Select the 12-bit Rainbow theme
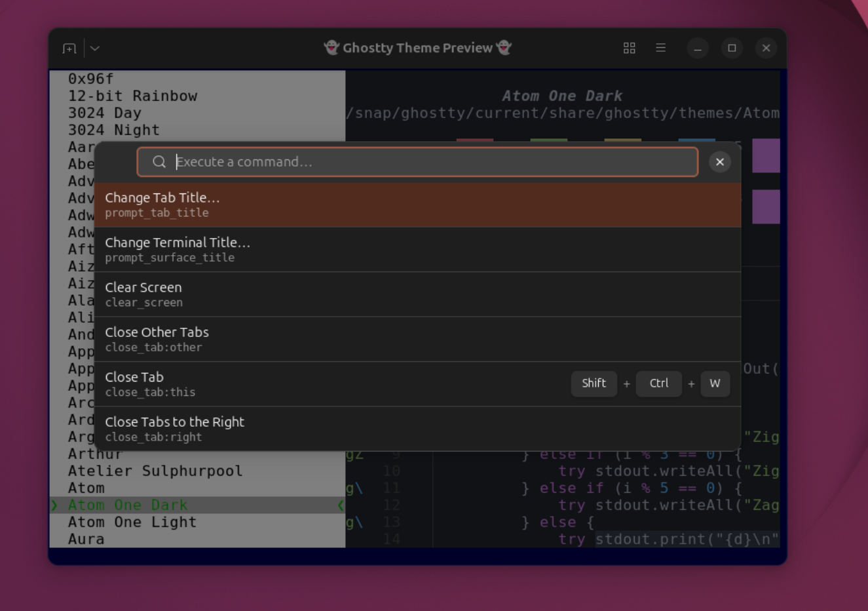Screen dimensions: 868x611 click(132, 96)
